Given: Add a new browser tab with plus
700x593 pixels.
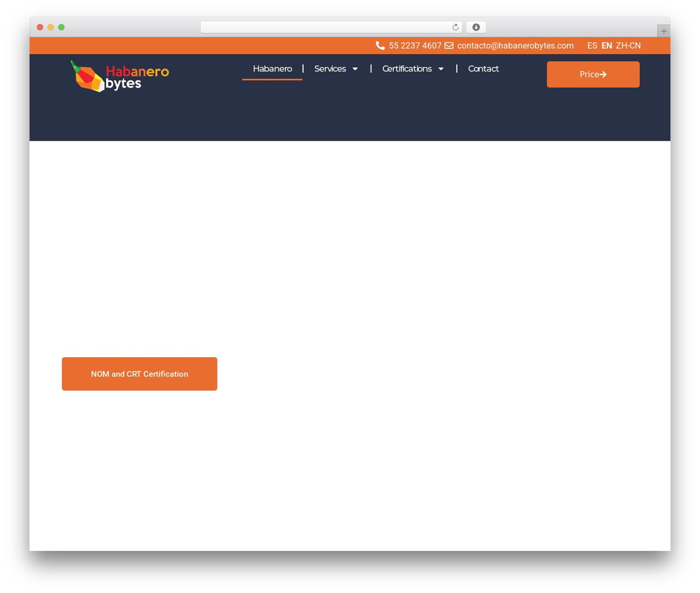Looking at the screenshot, I should pos(663,31).
